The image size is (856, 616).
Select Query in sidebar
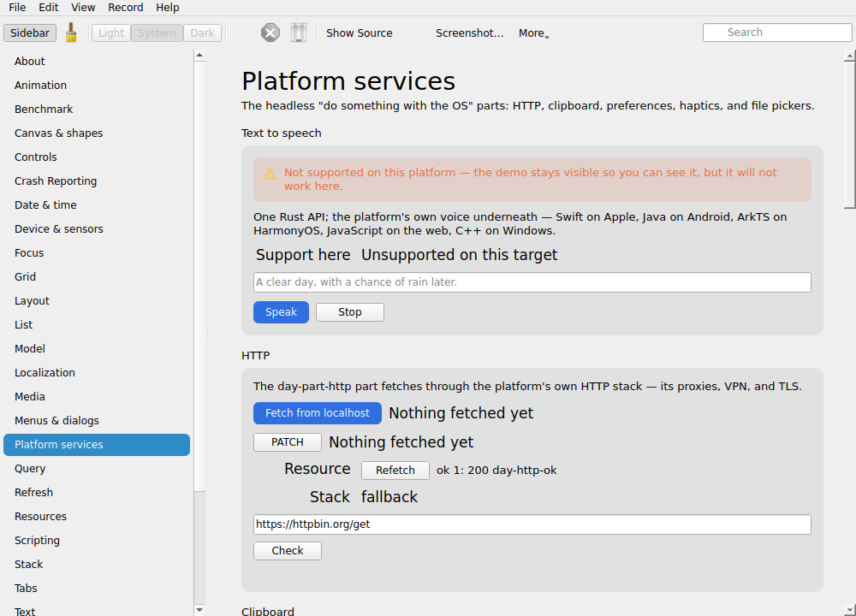(97, 469)
